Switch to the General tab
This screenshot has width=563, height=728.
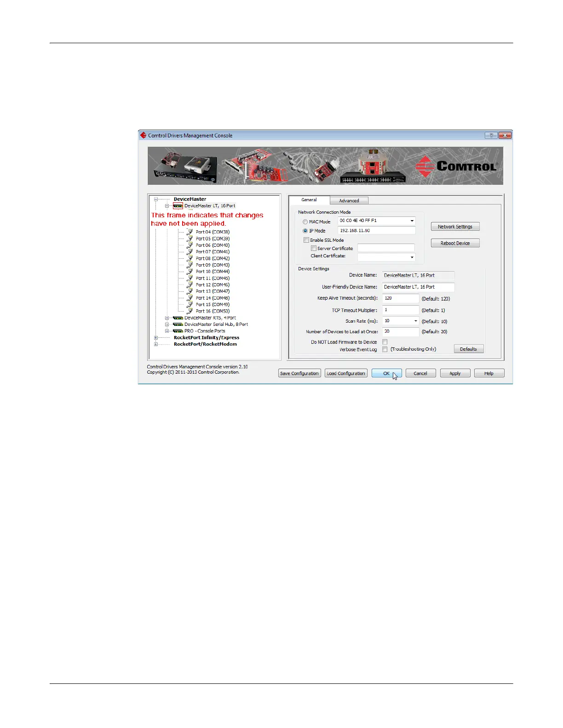pos(309,200)
